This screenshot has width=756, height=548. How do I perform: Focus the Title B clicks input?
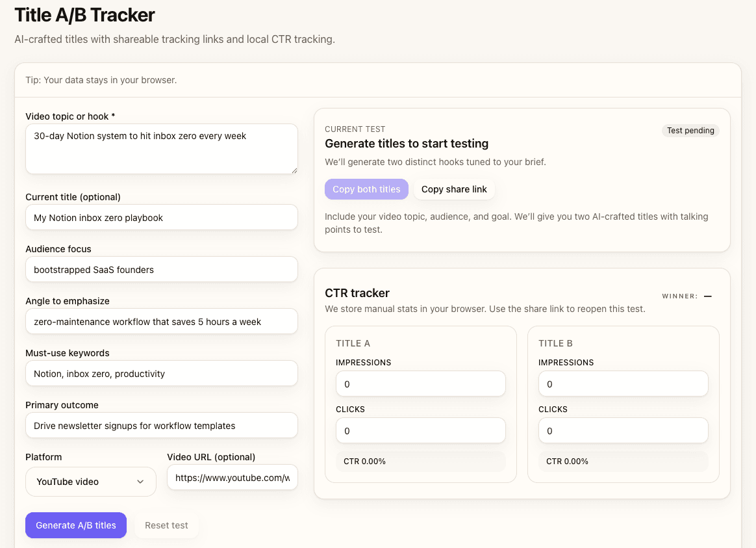pos(623,430)
